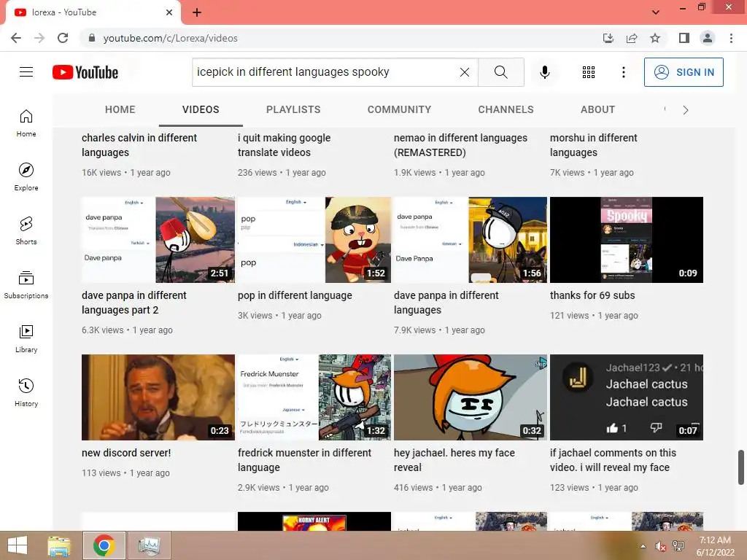The image size is (747, 560).
Task: Click the magnifying glass search button
Action: tap(500, 72)
